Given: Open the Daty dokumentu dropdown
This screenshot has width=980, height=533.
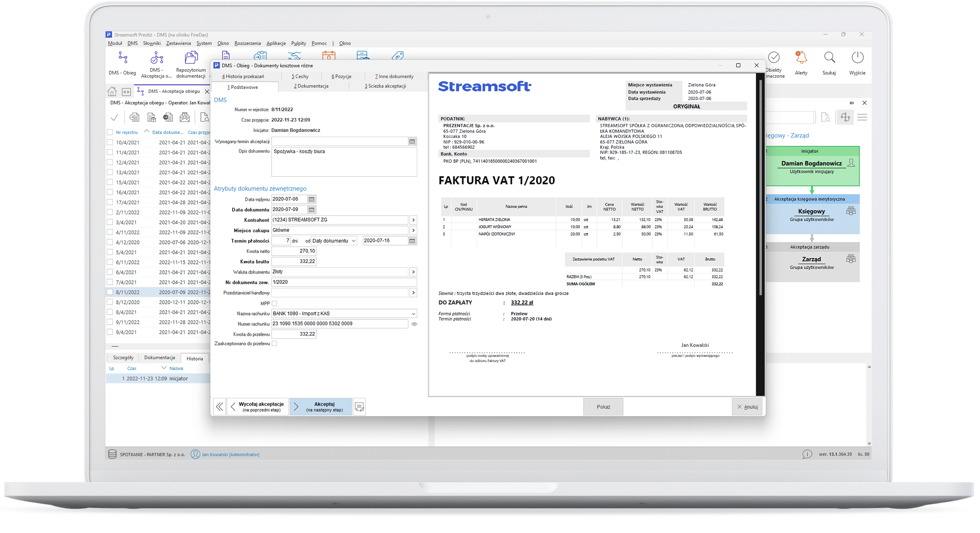Looking at the screenshot, I should click(354, 241).
